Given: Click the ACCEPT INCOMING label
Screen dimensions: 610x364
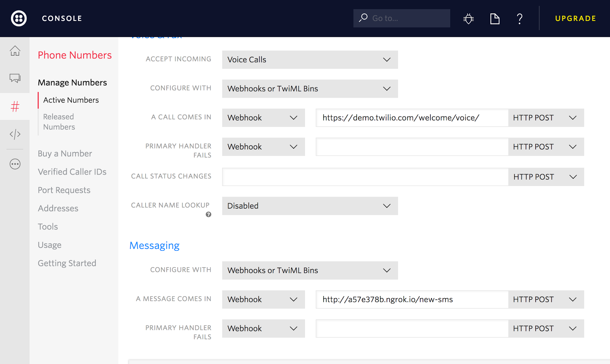Looking at the screenshot, I should 178,59.
